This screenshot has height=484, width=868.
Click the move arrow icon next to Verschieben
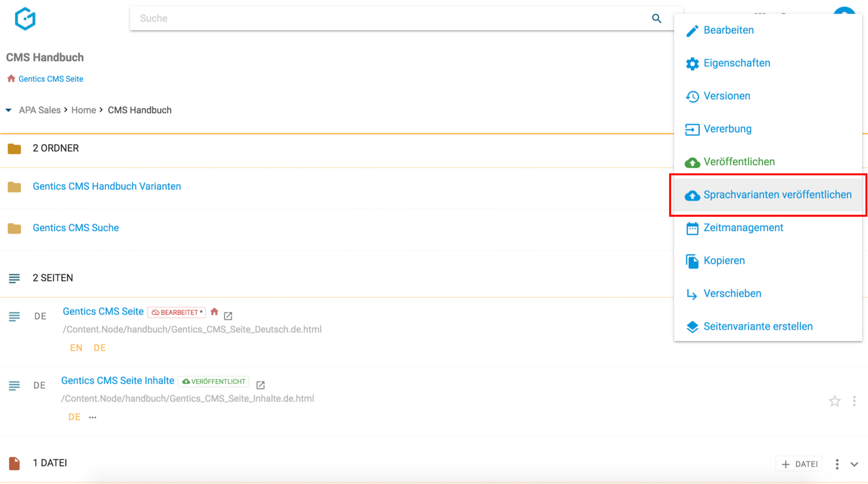692,294
